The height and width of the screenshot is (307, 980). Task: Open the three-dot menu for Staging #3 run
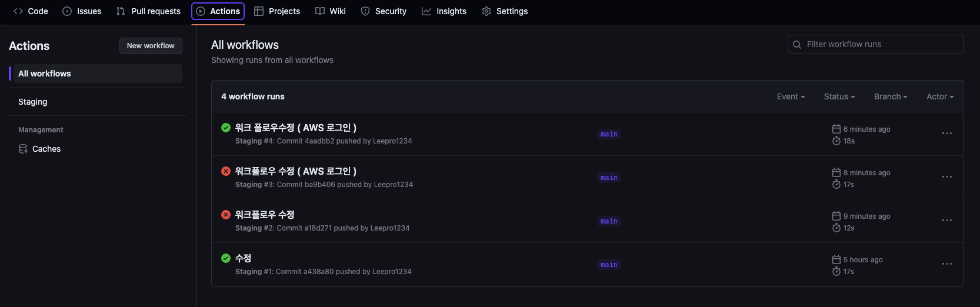[x=946, y=177]
